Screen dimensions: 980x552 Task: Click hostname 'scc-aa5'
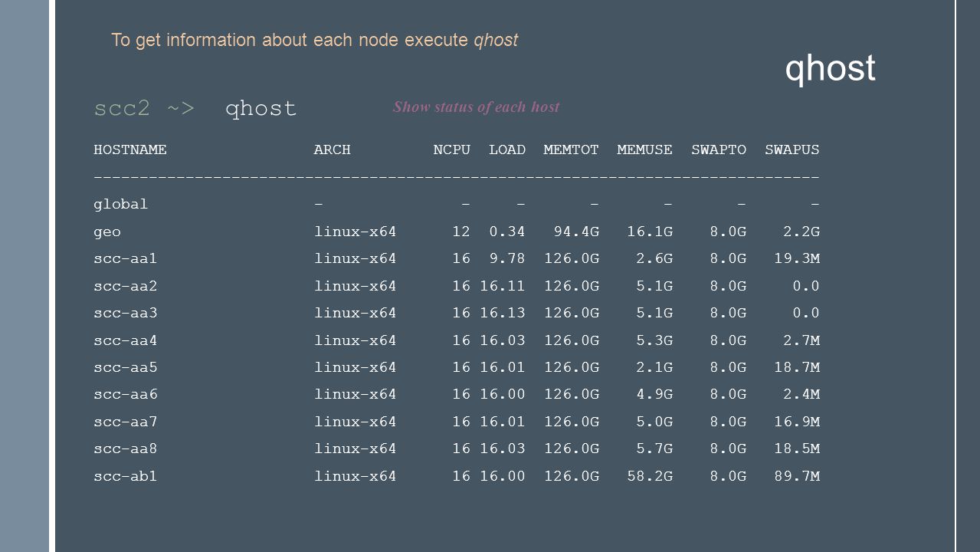coord(126,368)
